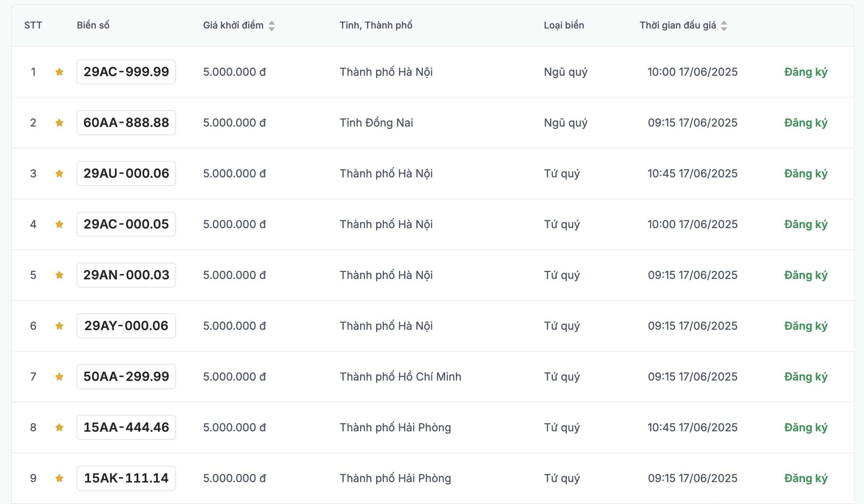Toggle favorite star for plate 29AC-999.99
The height and width of the screenshot is (504, 864).
click(59, 72)
